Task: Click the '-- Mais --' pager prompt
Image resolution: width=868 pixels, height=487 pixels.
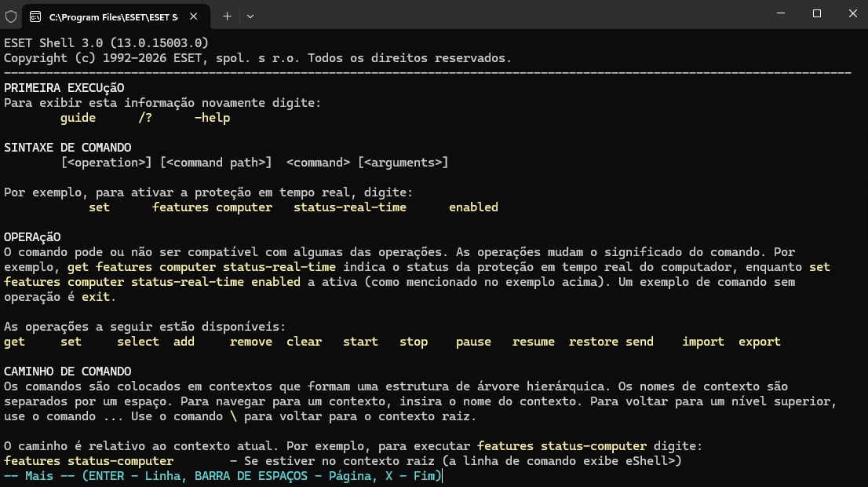Action: pos(39,477)
